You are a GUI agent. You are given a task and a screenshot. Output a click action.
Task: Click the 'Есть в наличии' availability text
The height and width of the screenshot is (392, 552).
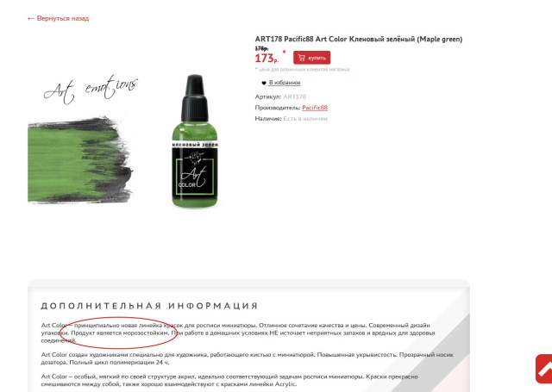coord(305,119)
